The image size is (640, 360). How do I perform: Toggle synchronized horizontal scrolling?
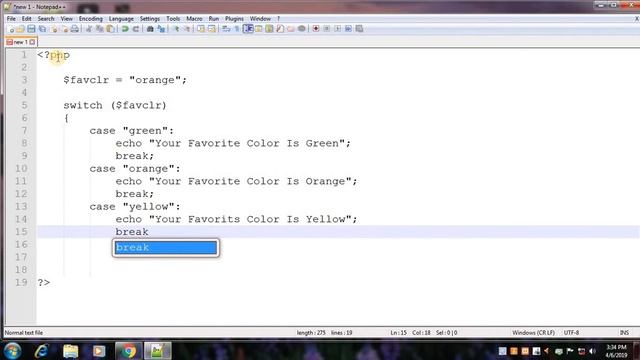pyautogui.click(x=212, y=29)
